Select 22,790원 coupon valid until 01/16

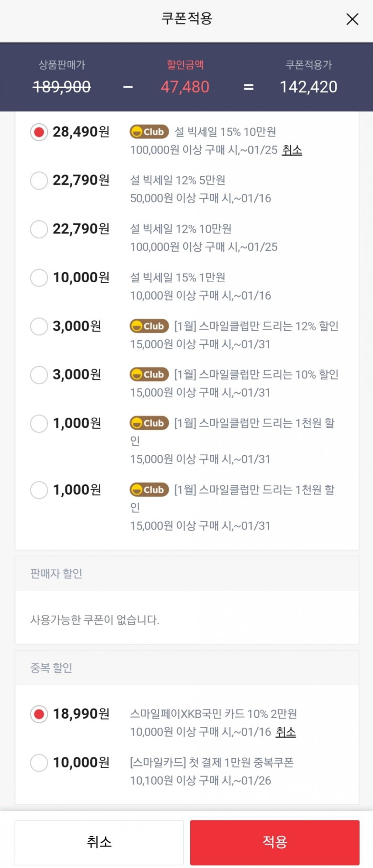(x=39, y=181)
